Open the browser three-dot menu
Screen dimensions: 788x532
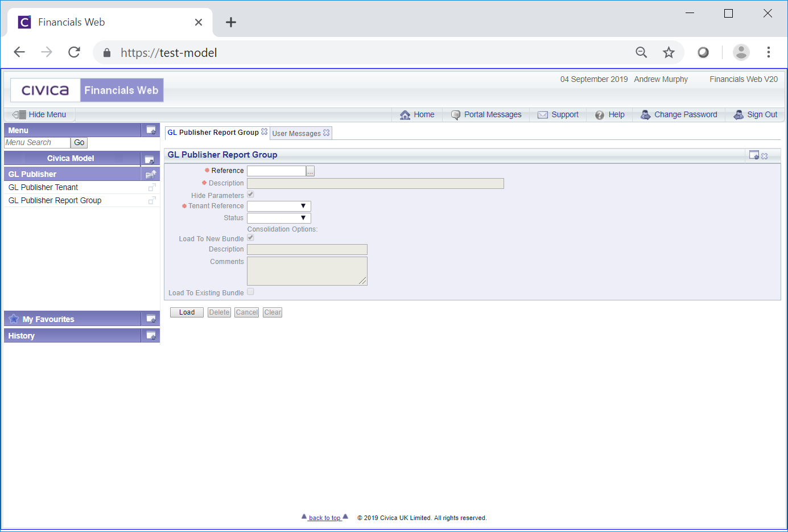coord(768,52)
